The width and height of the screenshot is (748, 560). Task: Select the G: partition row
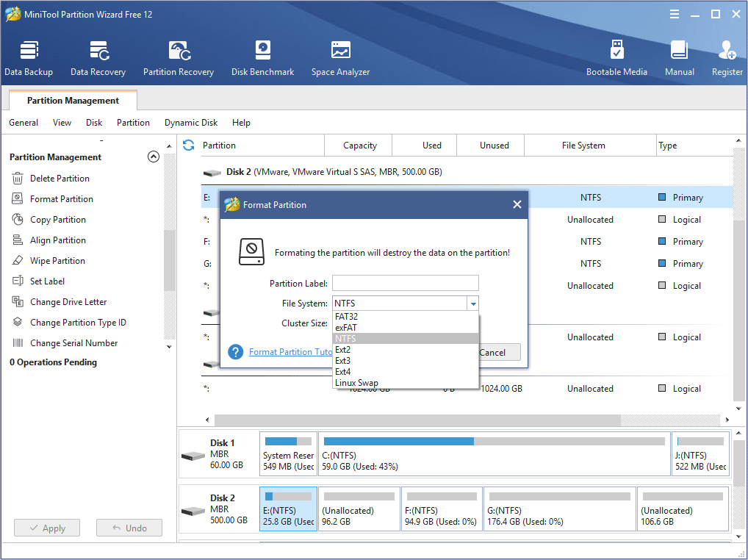tap(467, 263)
